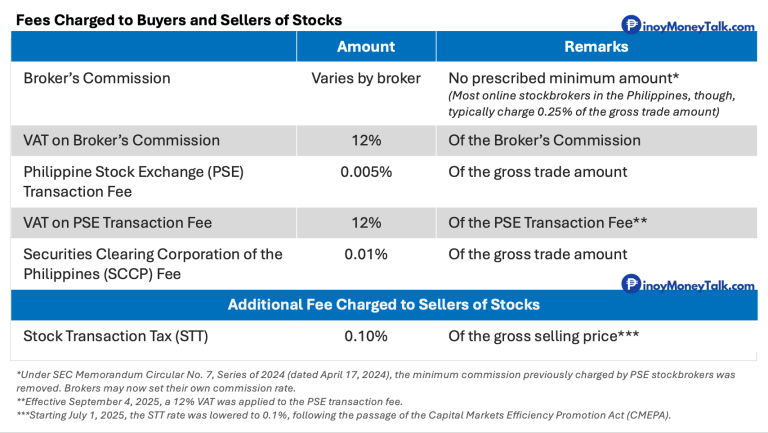Click the 0.005% PSE transaction fee amount
The width and height of the screenshot is (768, 433).
click(x=366, y=172)
